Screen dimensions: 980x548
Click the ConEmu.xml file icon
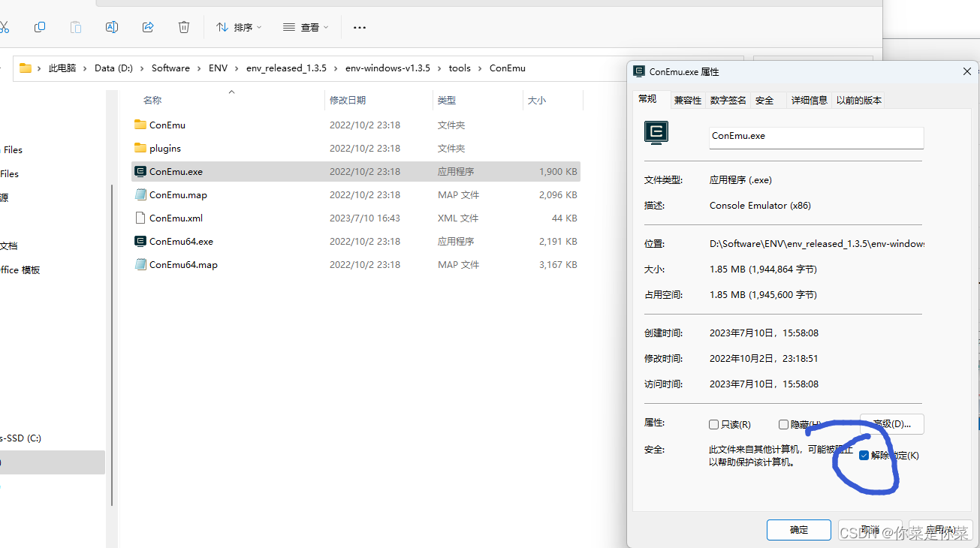(140, 218)
